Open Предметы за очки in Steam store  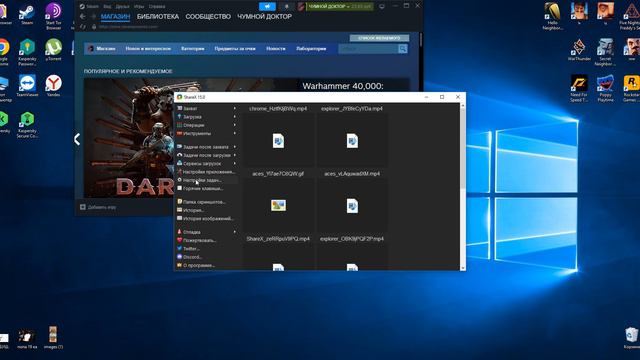pos(235,49)
